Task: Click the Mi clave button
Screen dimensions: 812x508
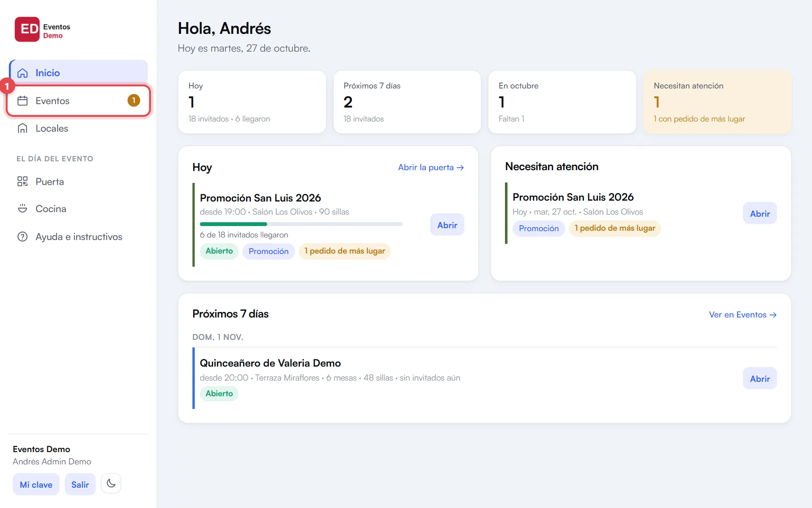Action: pos(36,484)
